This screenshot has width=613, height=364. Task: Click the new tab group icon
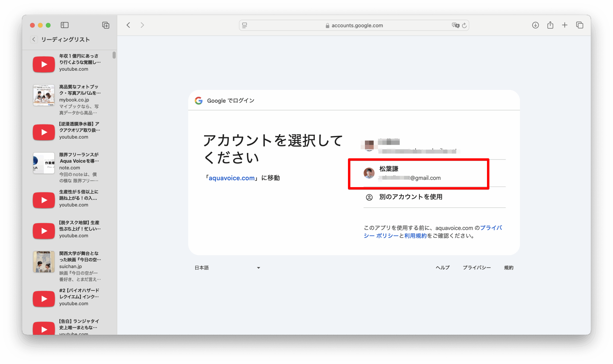tap(106, 25)
